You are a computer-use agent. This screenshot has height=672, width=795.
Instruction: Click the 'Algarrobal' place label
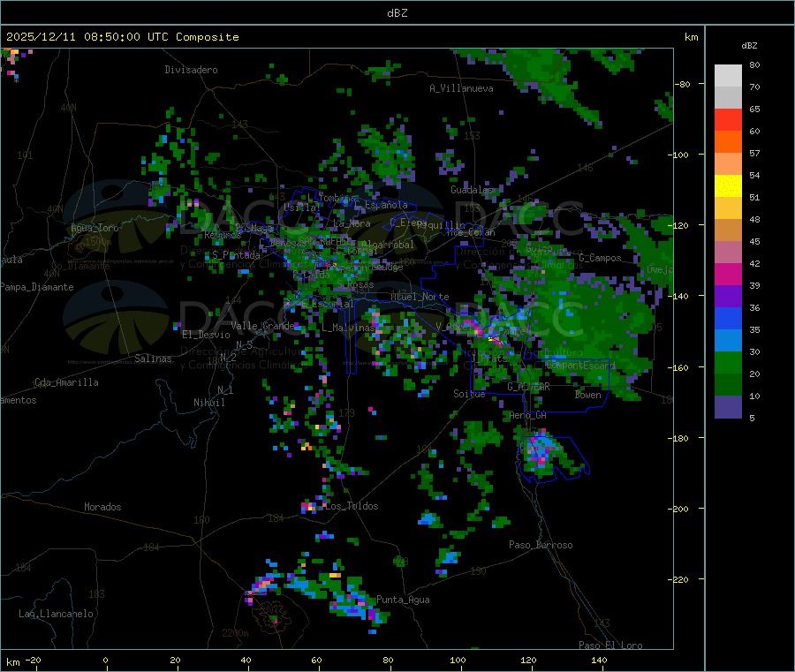tap(388, 245)
